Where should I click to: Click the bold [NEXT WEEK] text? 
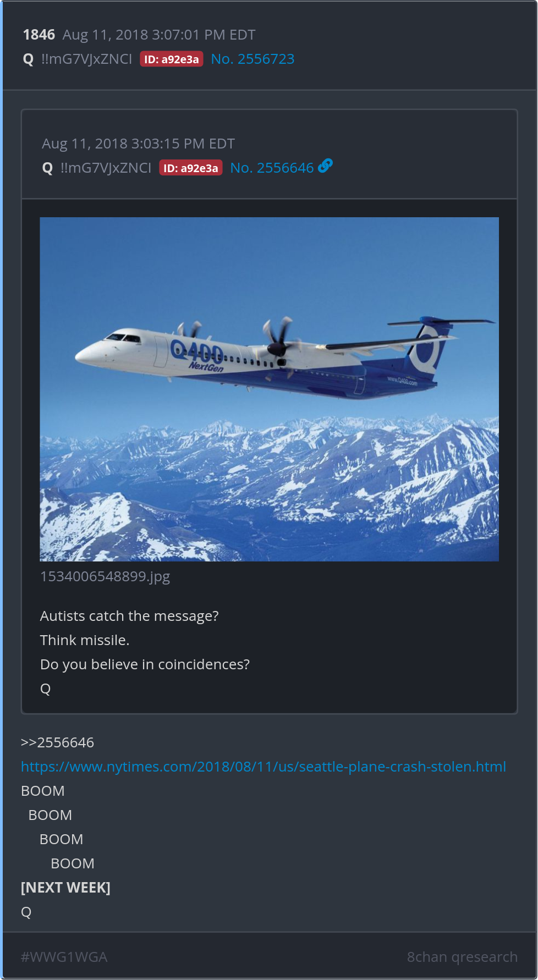(x=65, y=888)
